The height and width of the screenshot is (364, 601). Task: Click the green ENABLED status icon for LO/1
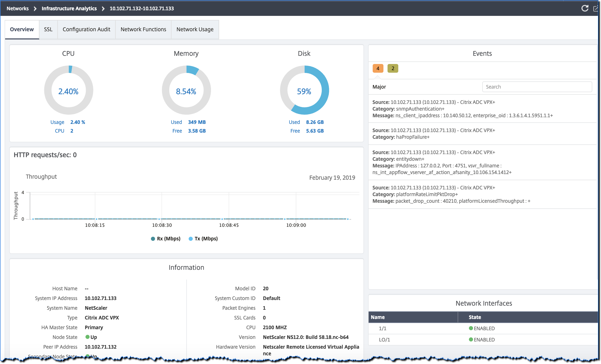471,339
